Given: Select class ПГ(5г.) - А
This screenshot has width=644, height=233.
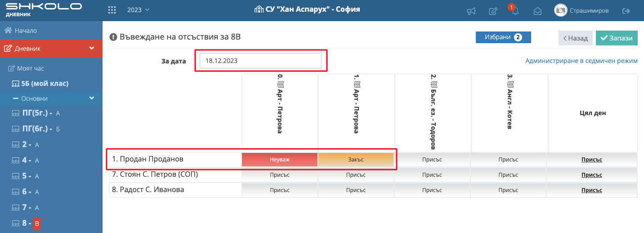Looking at the screenshot, I should (x=36, y=113).
